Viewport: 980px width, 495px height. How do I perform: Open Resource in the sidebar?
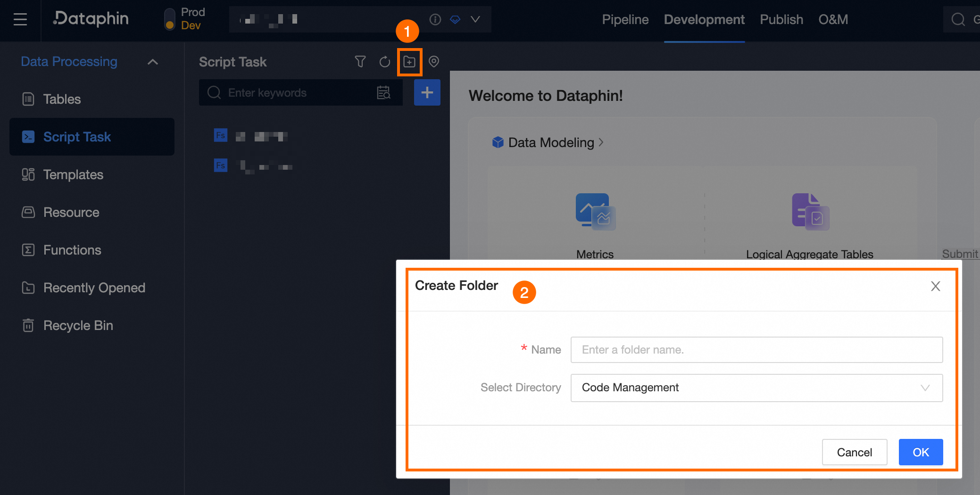[92, 212]
